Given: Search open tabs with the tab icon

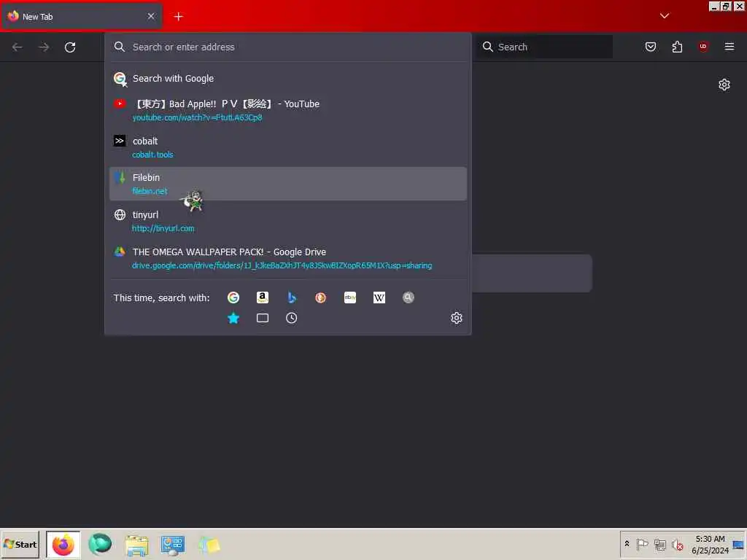Looking at the screenshot, I should (x=263, y=318).
